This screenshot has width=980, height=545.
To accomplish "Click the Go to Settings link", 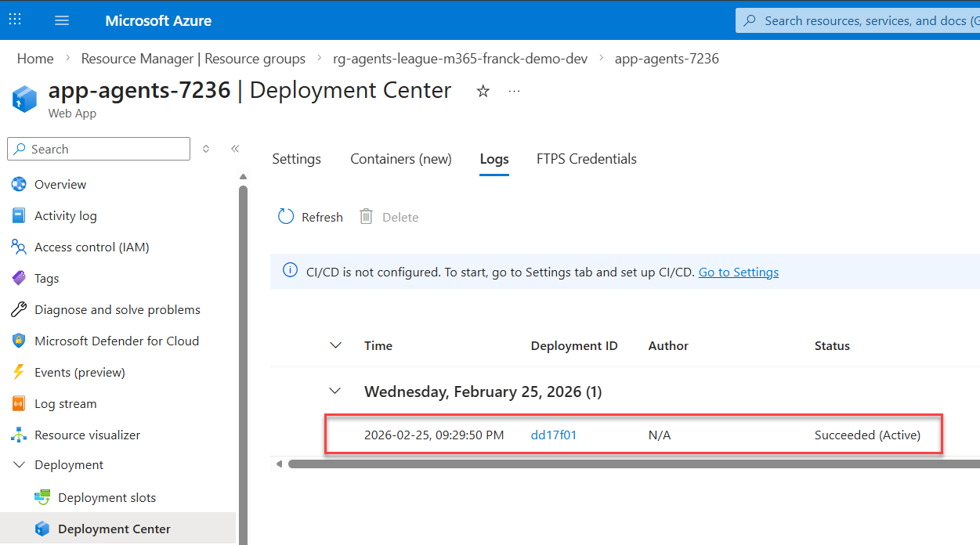I will pos(738,272).
